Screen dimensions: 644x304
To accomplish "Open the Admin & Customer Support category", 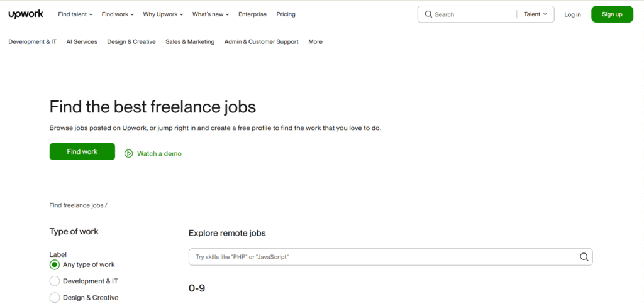I will (x=262, y=42).
